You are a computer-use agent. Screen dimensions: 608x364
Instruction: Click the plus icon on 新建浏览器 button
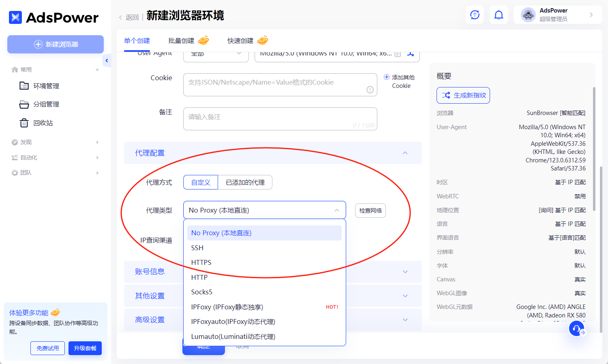click(x=38, y=44)
